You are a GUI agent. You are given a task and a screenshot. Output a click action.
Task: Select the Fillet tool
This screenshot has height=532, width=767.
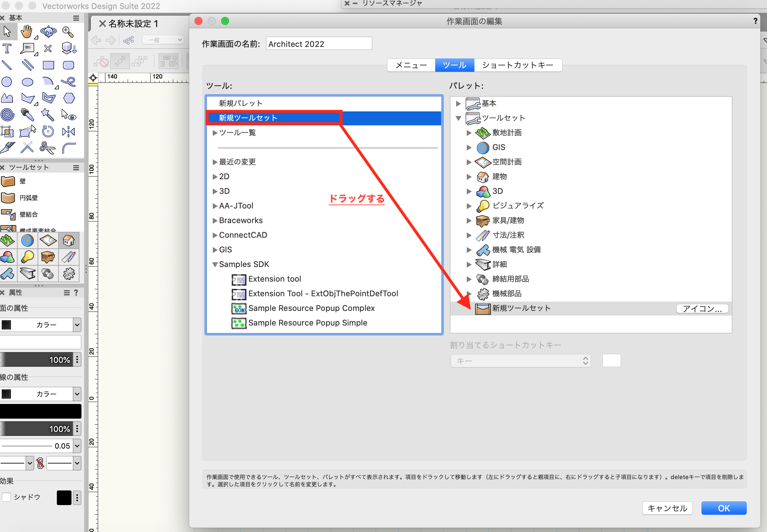click(x=69, y=148)
